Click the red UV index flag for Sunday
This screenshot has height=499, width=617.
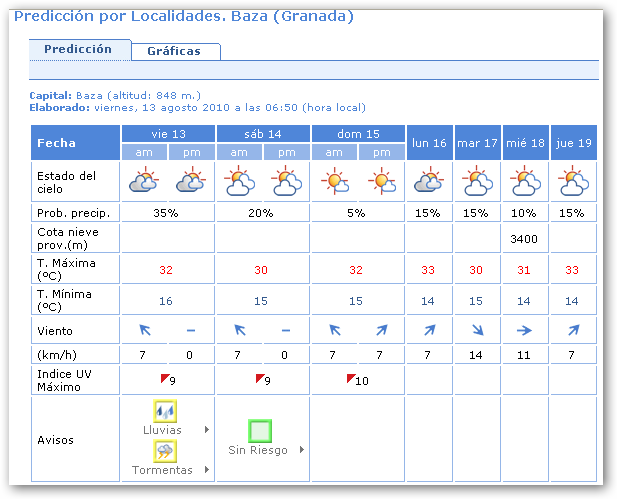click(351, 378)
